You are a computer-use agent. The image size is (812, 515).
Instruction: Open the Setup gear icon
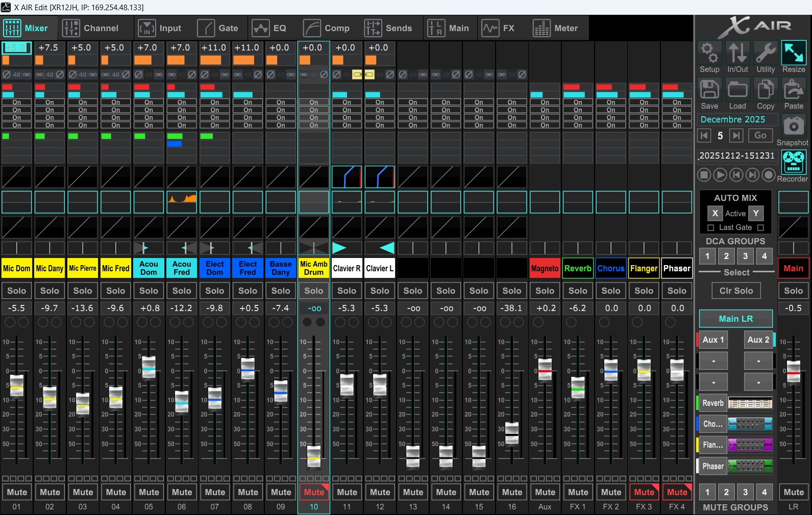tap(709, 53)
